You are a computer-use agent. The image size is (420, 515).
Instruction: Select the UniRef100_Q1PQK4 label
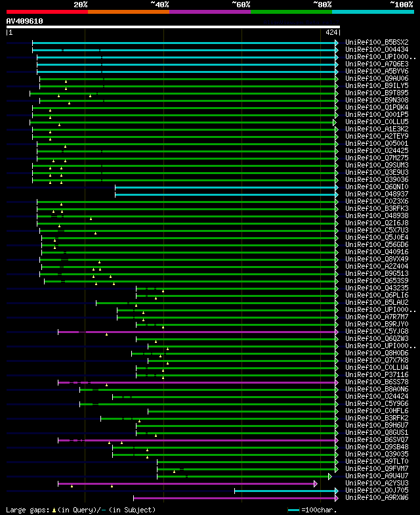click(377, 108)
